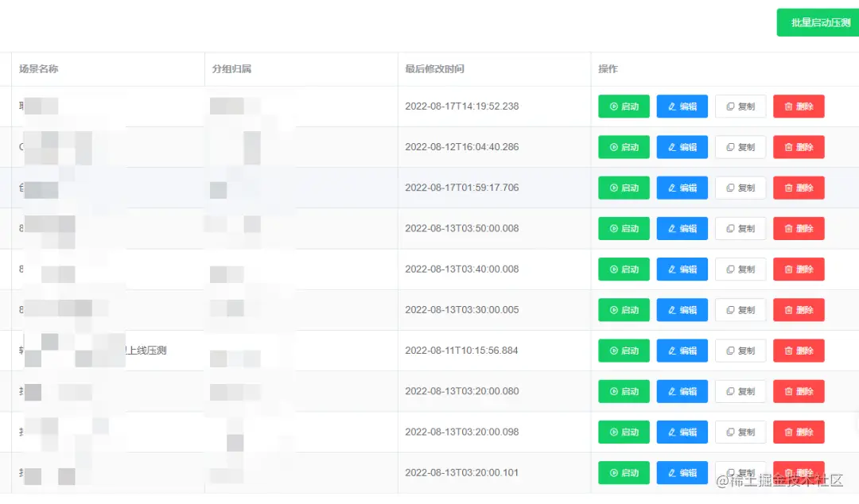Delete the scenario modified 2022-08-13T03:20:00.080
The image size is (859, 504).
point(799,391)
